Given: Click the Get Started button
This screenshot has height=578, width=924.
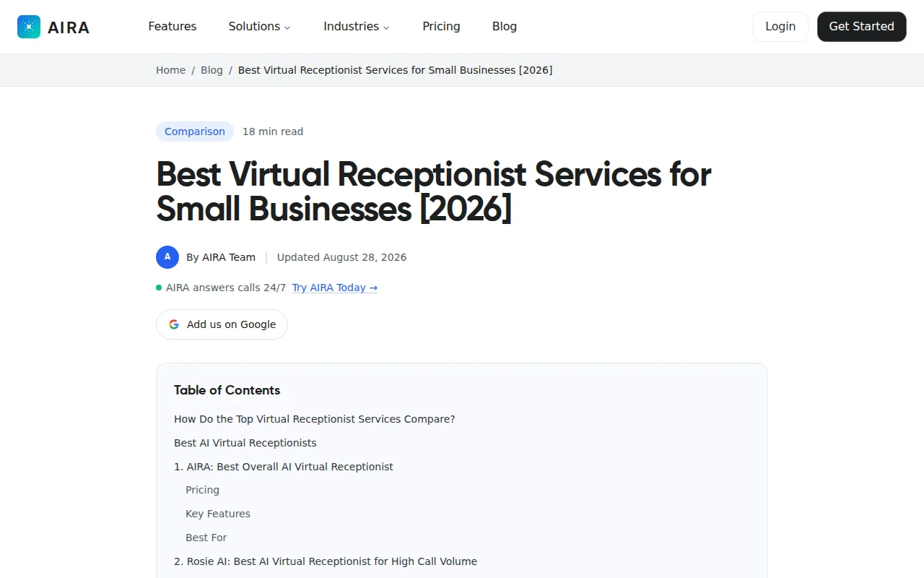Looking at the screenshot, I should pyautogui.click(x=862, y=27).
